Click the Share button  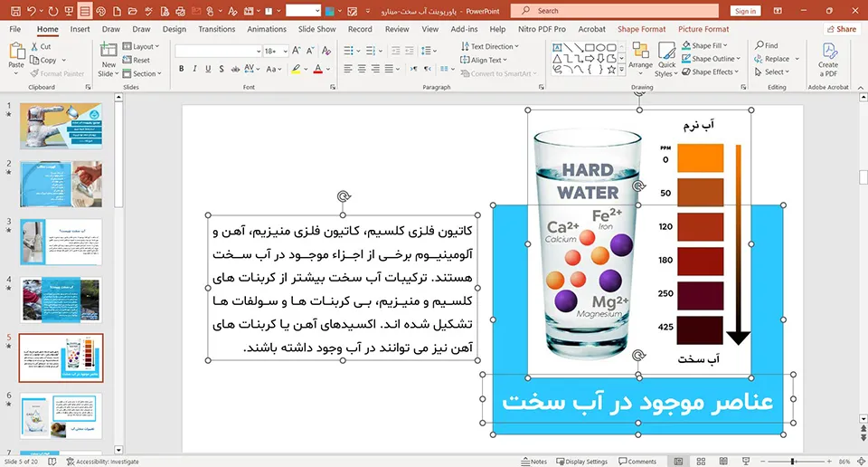pyautogui.click(x=841, y=29)
